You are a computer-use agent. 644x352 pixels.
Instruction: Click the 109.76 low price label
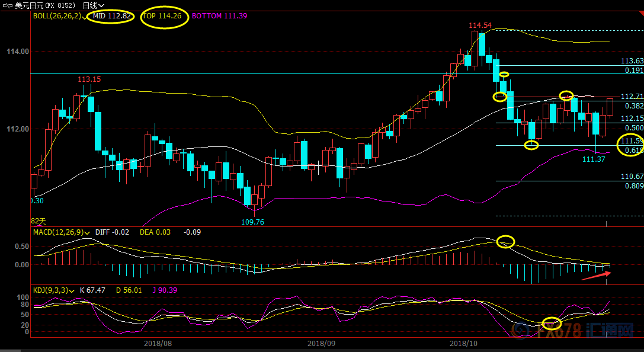(252, 222)
